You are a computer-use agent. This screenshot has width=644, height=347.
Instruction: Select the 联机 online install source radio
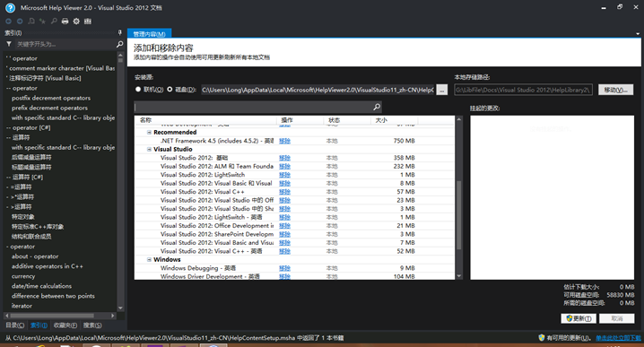(138, 89)
